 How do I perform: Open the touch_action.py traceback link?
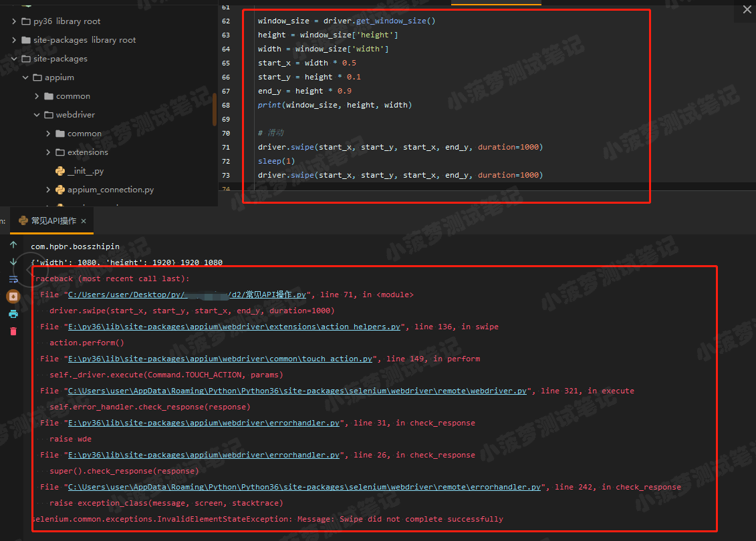220,359
